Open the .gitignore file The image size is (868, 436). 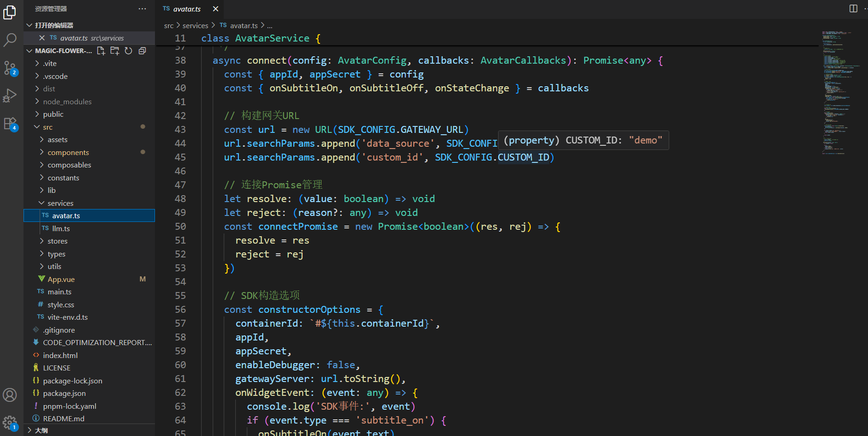pos(89,330)
